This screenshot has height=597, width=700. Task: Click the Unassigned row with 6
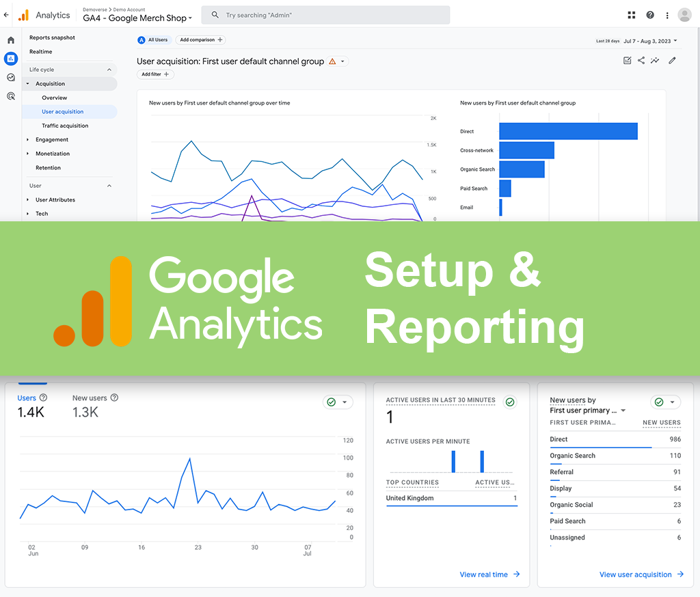pyautogui.click(x=615, y=538)
